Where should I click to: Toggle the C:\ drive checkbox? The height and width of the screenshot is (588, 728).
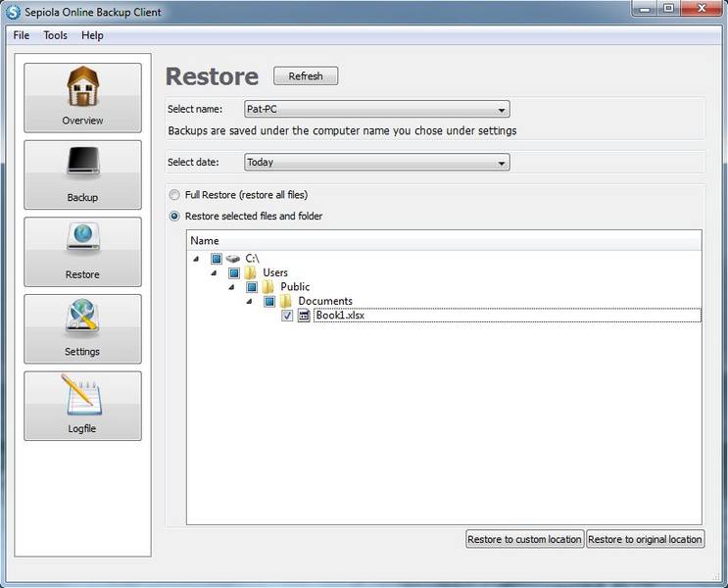pyautogui.click(x=217, y=259)
